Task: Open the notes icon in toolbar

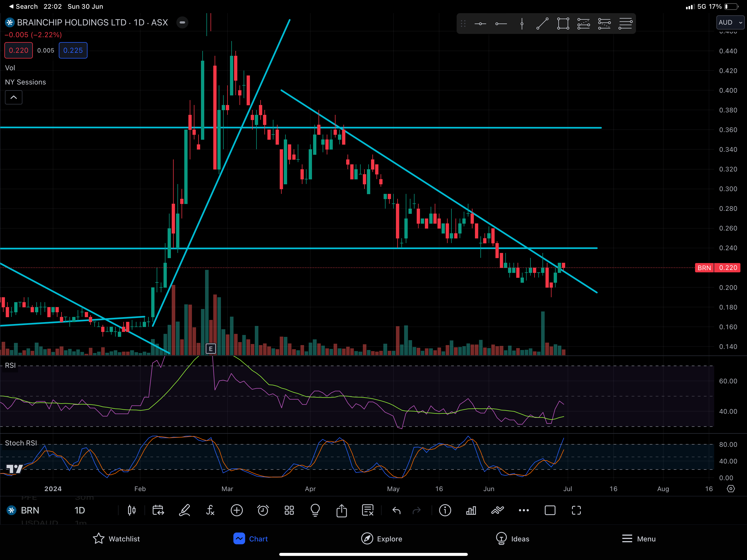Action: tap(367, 510)
